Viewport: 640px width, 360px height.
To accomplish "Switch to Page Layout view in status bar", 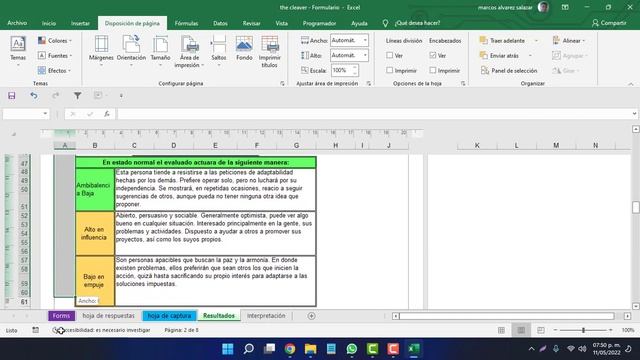I will 521,330.
